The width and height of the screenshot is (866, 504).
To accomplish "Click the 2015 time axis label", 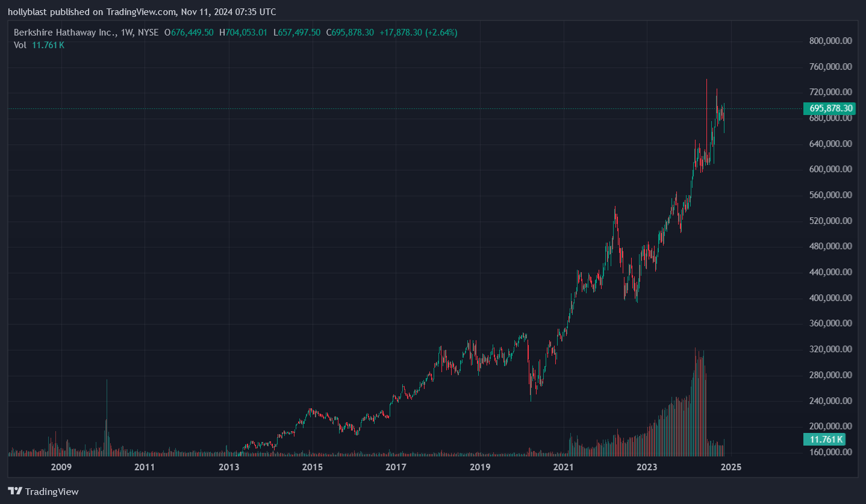I will click(312, 467).
